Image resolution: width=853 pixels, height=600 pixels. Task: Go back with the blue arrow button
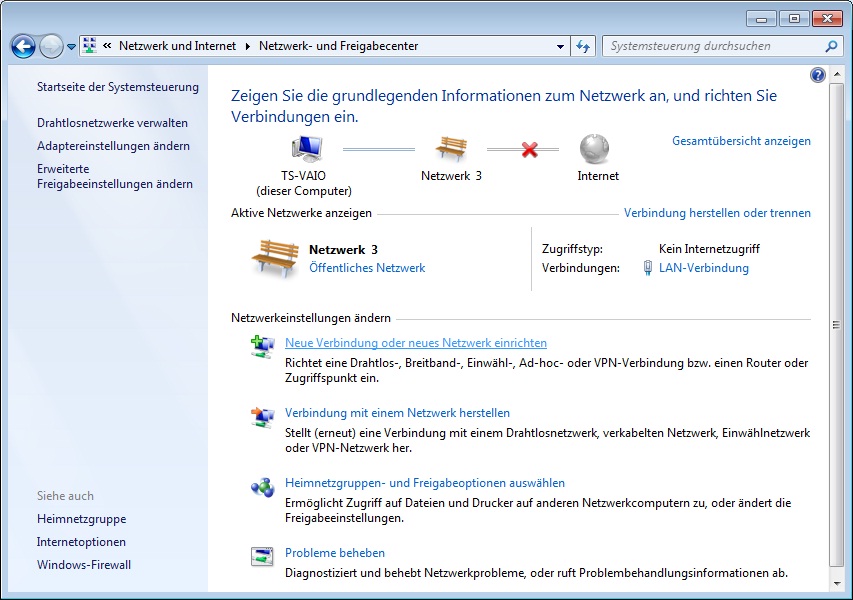(23, 46)
